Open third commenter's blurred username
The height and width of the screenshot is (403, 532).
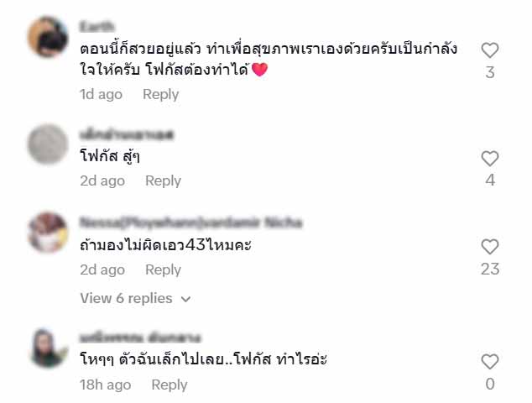[190, 222]
